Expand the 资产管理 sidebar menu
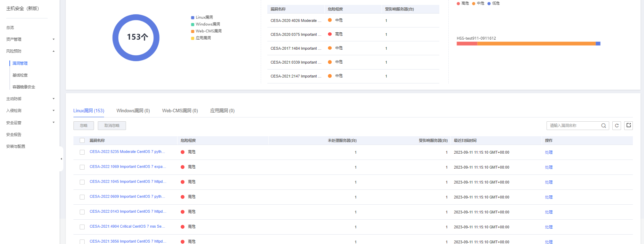This screenshot has height=244, width=644. coord(54,39)
